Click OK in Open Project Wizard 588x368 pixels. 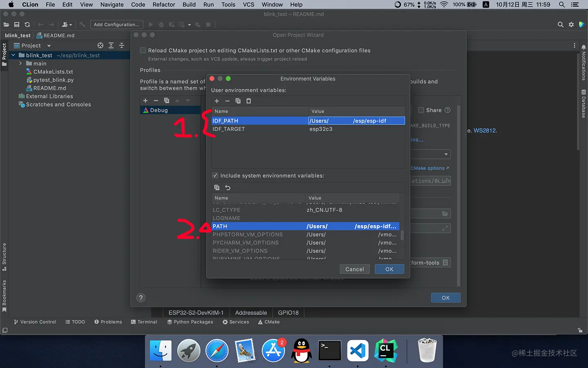[446, 298]
